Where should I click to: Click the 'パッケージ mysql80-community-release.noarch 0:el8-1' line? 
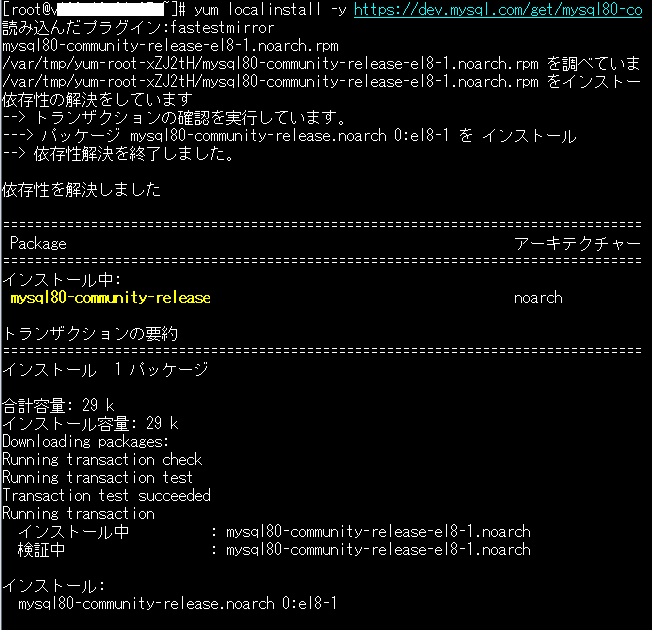(290, 136)
